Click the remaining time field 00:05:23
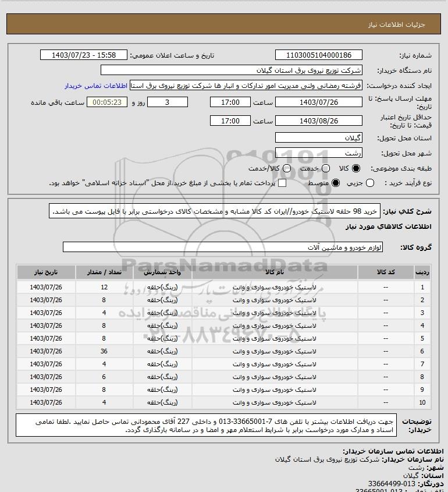 point(107,102)
